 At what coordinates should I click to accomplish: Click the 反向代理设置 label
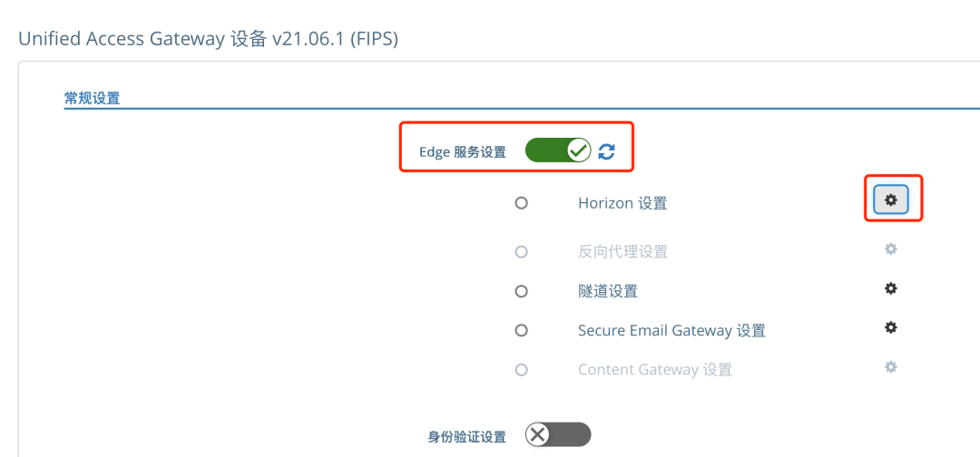622,252
